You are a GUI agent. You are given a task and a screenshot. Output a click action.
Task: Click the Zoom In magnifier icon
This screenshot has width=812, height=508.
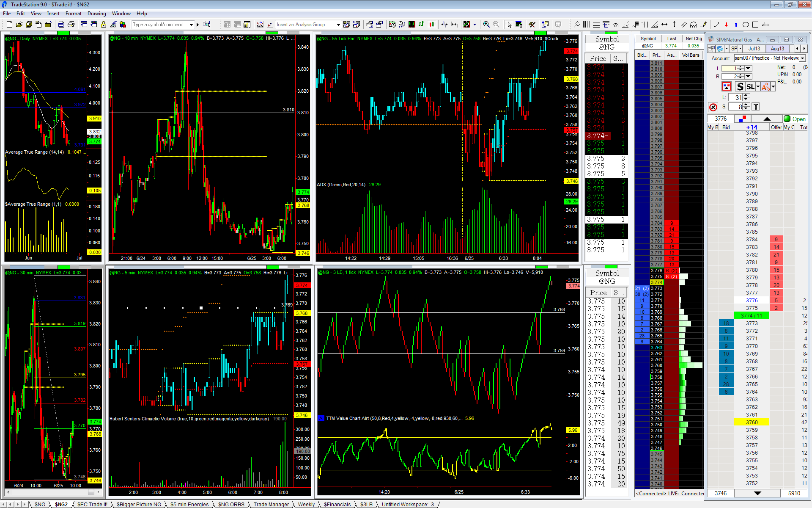[x=486, y=25]
